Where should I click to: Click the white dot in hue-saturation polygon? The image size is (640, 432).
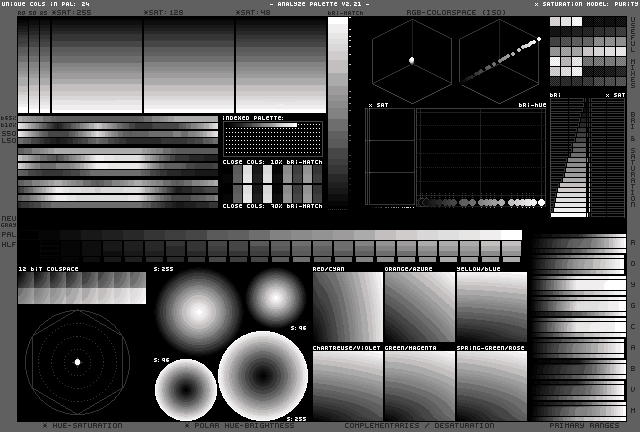coord(77,362)
